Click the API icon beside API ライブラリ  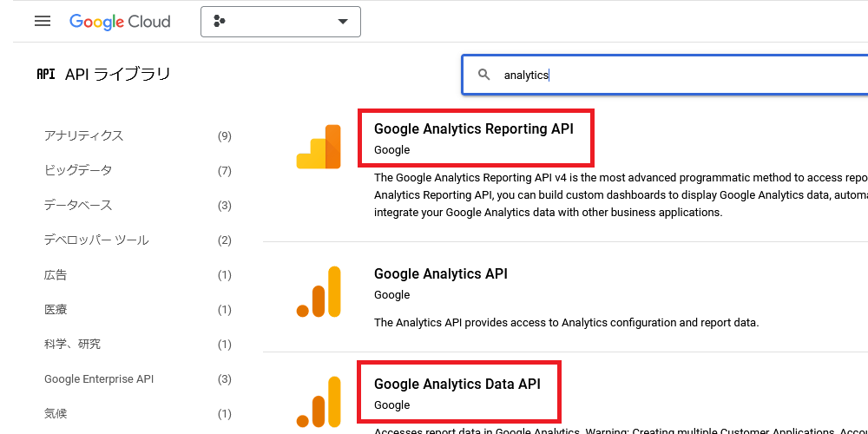coord(46,74)
